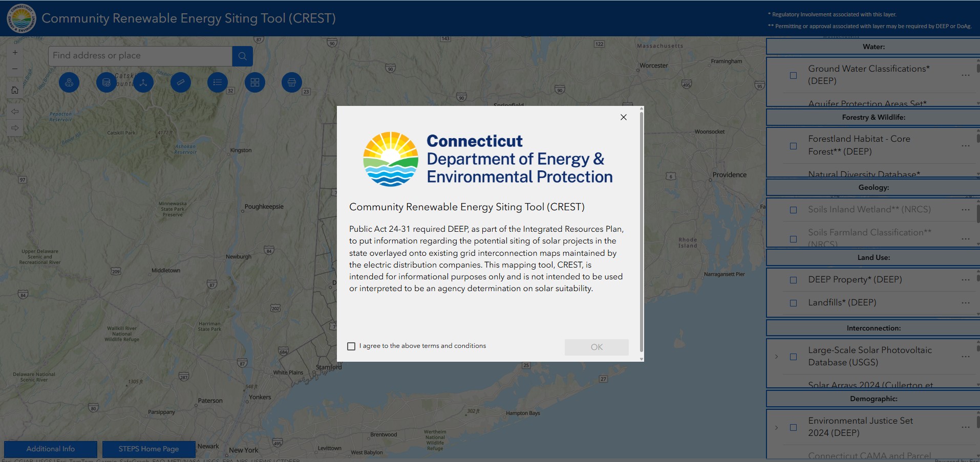
Task: Check the terms and conditions agreement box
Action: tap(351, 346)
